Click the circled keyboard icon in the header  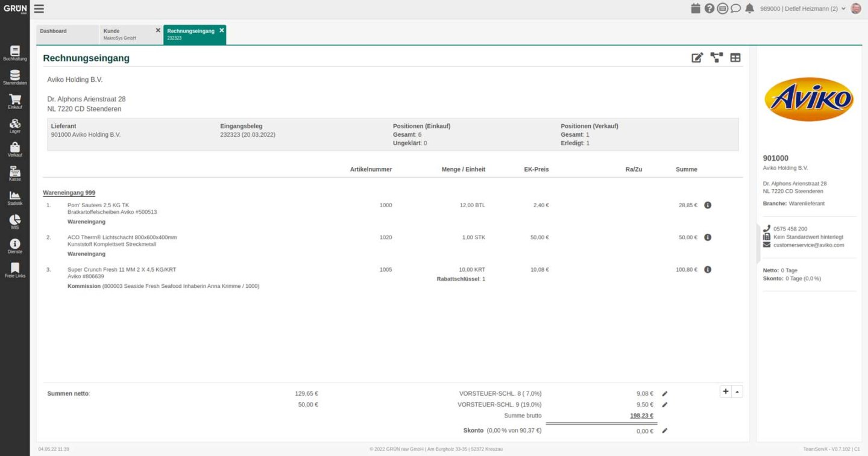coord(723,8)
